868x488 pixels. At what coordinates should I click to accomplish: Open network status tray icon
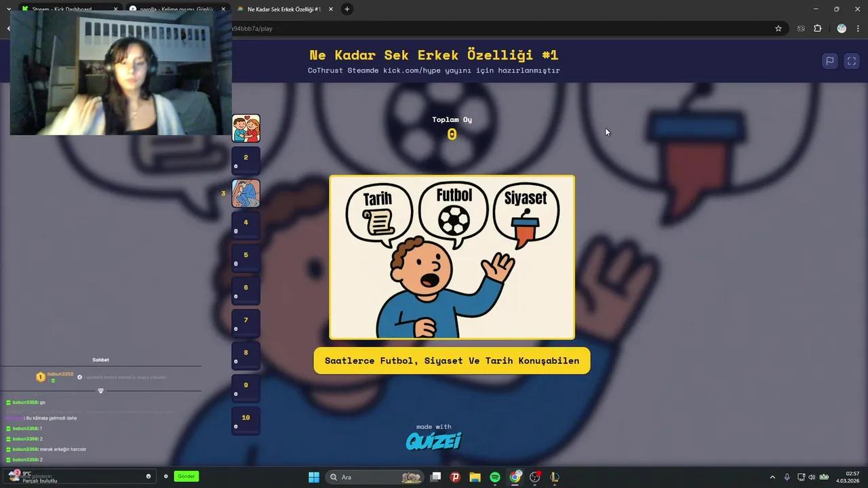pos(801,477)
